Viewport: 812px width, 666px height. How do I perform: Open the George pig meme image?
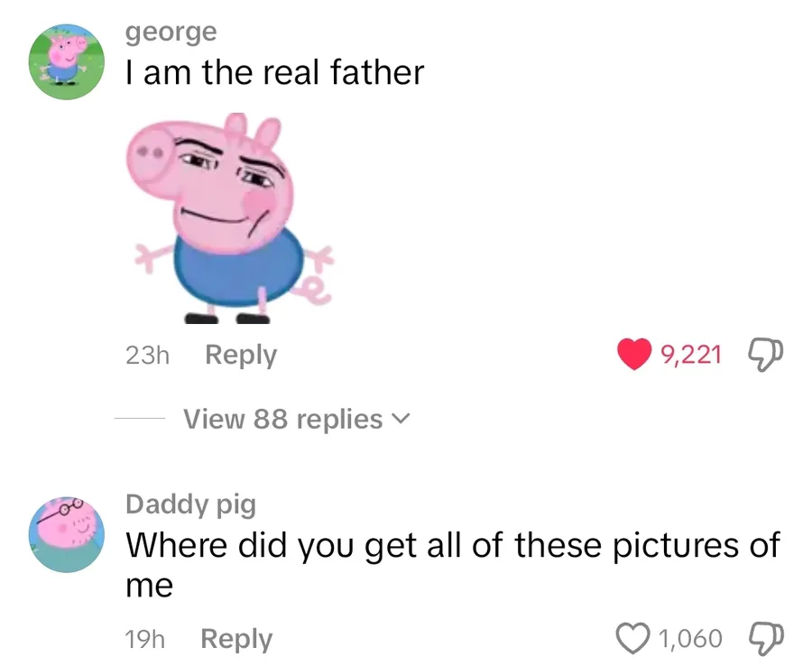pyautogui.click(x=227, y=217)
